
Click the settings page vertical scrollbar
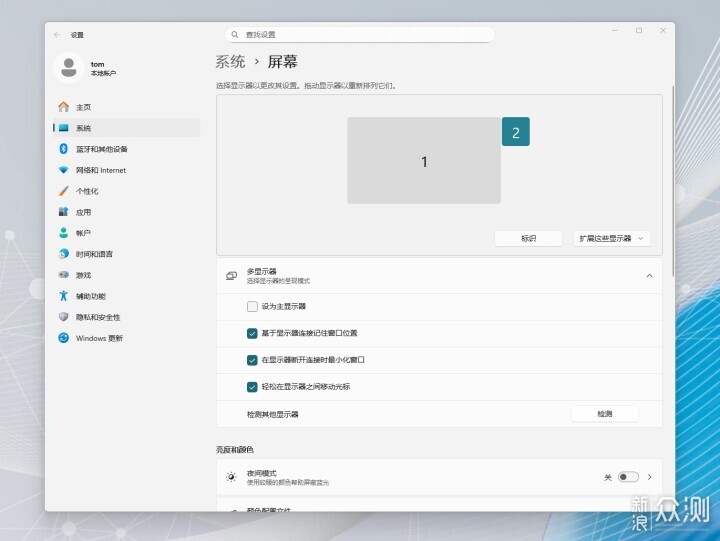pyautogui.click(x=673, y=180)
